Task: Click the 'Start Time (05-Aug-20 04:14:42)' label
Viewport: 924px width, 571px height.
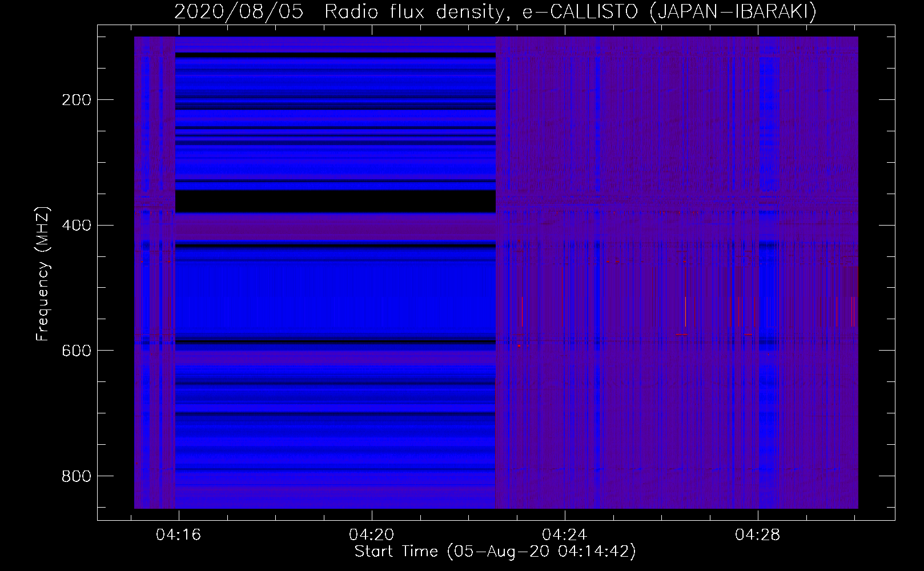Action: point(495,552)
